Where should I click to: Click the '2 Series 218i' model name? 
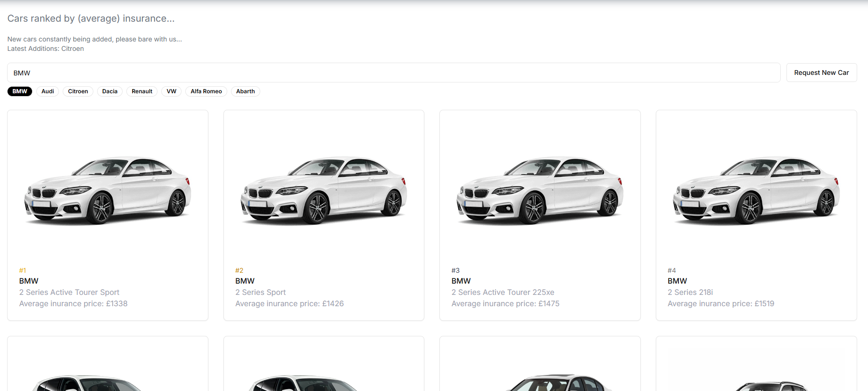click(690, 292)
